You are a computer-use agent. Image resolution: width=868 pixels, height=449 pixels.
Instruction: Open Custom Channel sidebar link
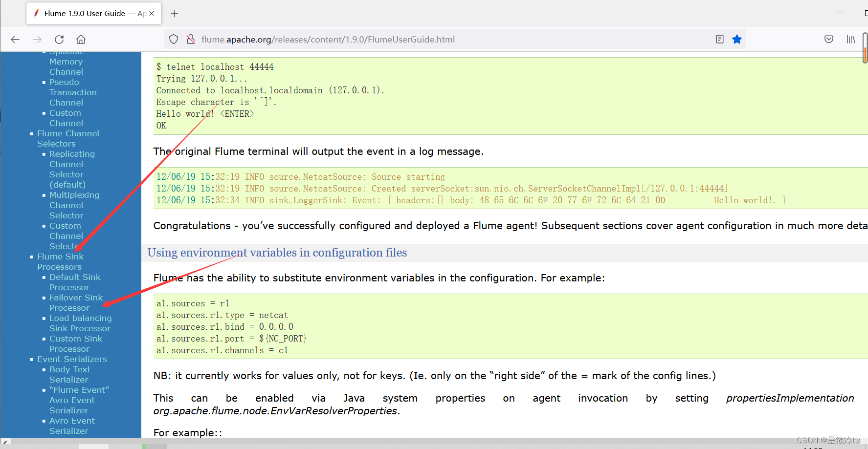click(66, 118)
